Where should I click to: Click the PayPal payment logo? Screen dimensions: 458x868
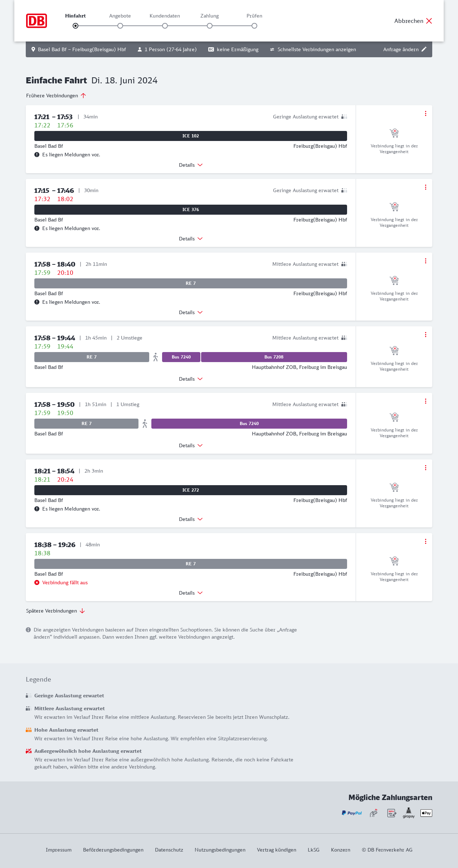point(352,813)
